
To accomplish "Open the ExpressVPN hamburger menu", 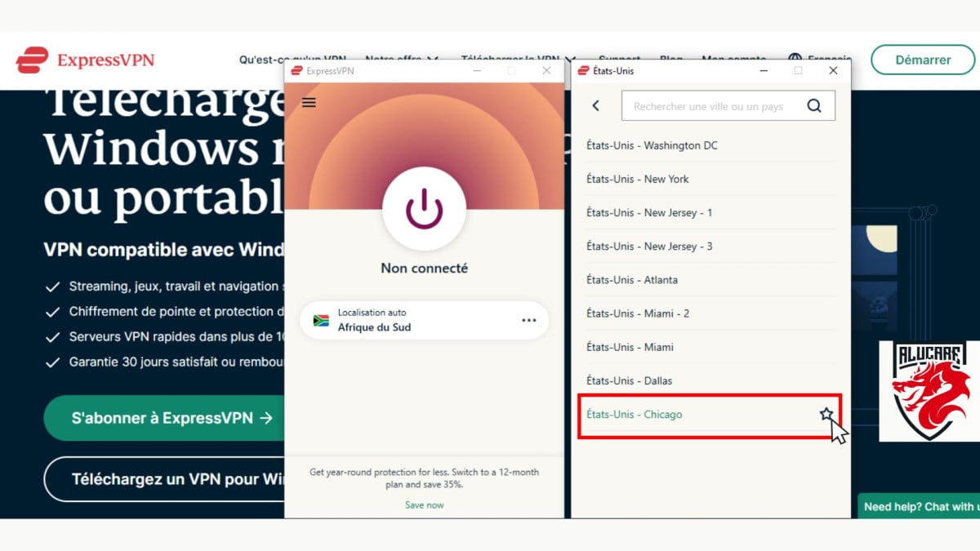I will pos(309,102).
